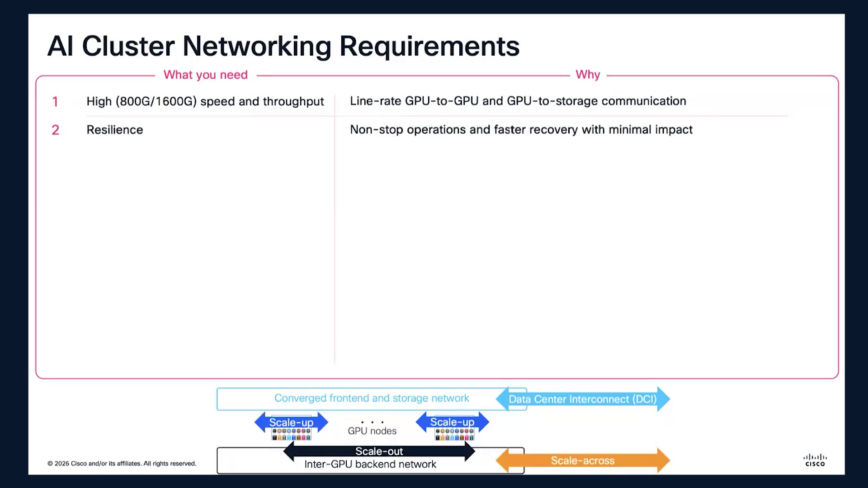
Task: Click the Resilience requirement text
Action: click(115, 130)
